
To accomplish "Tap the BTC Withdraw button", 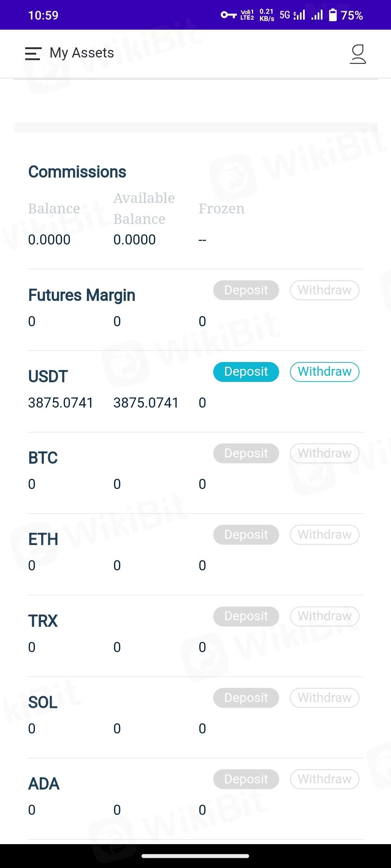I will (324, 453).
